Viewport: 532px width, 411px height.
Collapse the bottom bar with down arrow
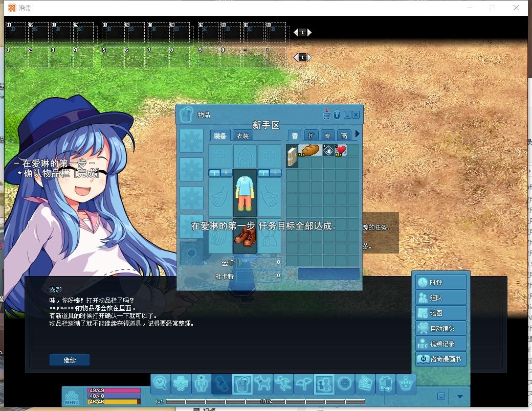[460, 396]
